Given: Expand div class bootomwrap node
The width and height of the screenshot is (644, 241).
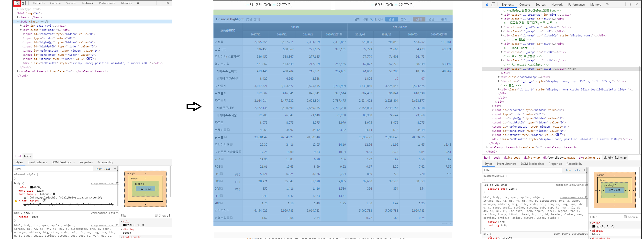Looking at the screenshot, I should (x=499, y=77).
